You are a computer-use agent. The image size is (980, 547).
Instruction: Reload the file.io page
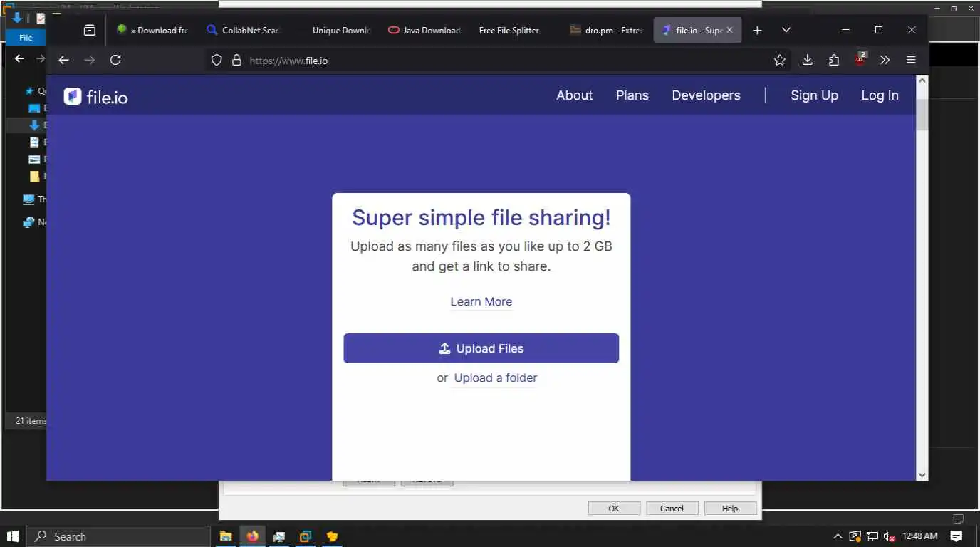tap(115, 61)
